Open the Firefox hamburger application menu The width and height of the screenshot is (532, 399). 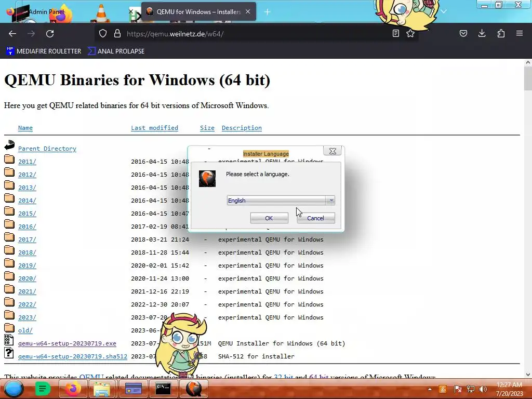tap(520, 33)
